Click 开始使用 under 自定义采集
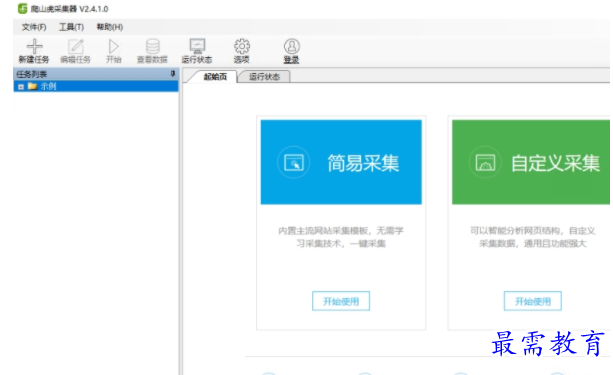Viewport: 613px width, 375px height. pyautogui.click(x=533, y=301)
